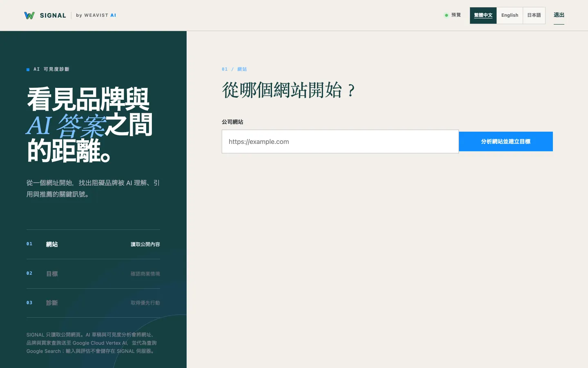Image resolution: width=588 pixels, height=368 pixels.
Task: Click the 預覽 status label
Action: 456,15
